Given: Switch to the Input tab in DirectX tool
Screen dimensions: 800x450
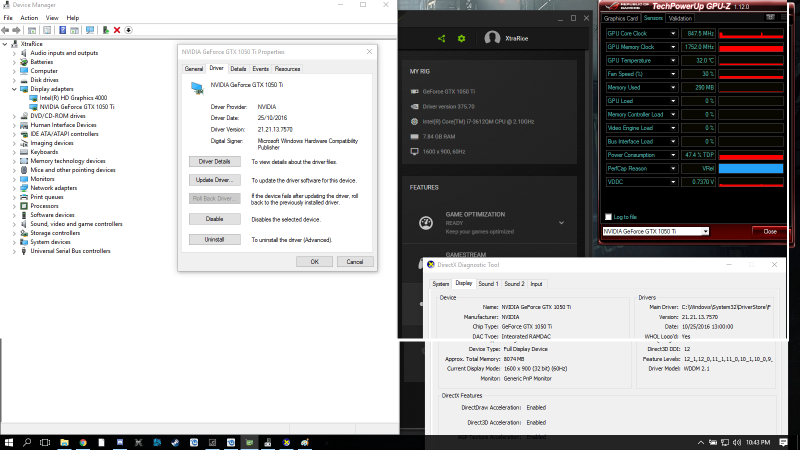Looking at the screenshot, I should pyautogui.click(x=536, y=284).
